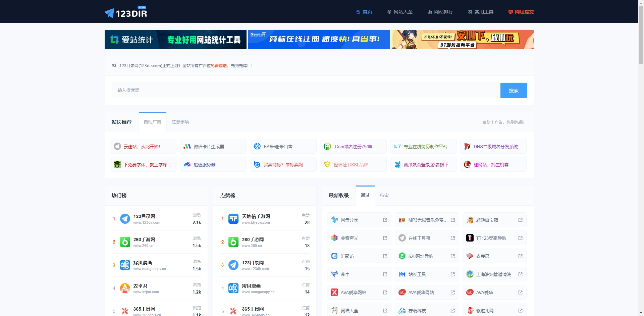Image resolution: width=644 pixels, height=316 pixels.
Task: Open external link for MP3无损音乐免费
Action: click(453, 220)
